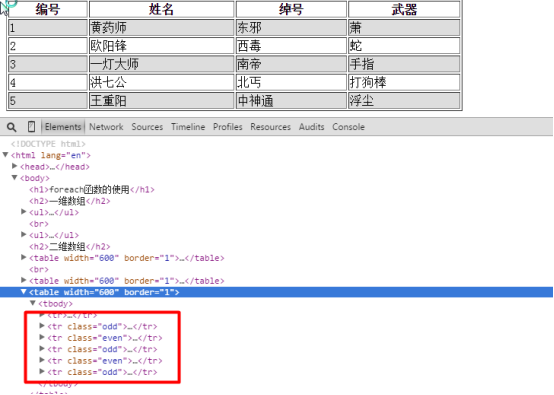The image size is (554, 395).
Task: Collapse the body node arrow
Action: coord(14,177)
